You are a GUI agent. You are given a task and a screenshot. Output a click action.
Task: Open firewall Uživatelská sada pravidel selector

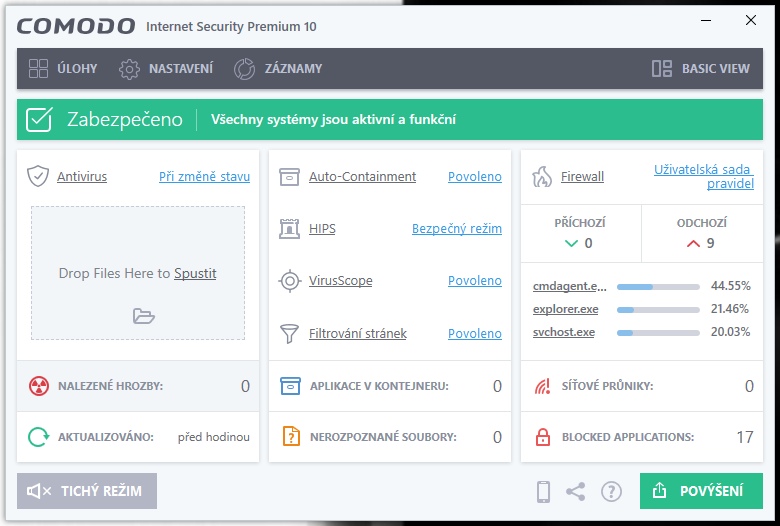pos(703,177)
